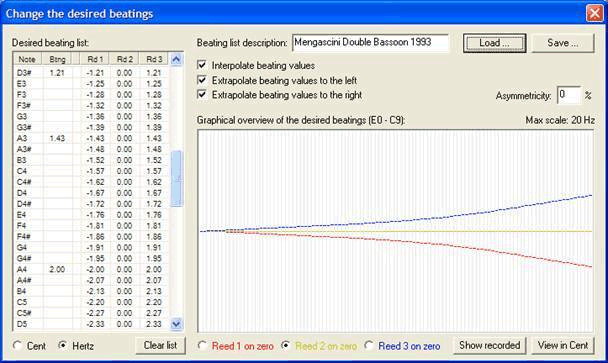Select the B3 note row
This screenshot has height=363, width=608.
(91, 160)
